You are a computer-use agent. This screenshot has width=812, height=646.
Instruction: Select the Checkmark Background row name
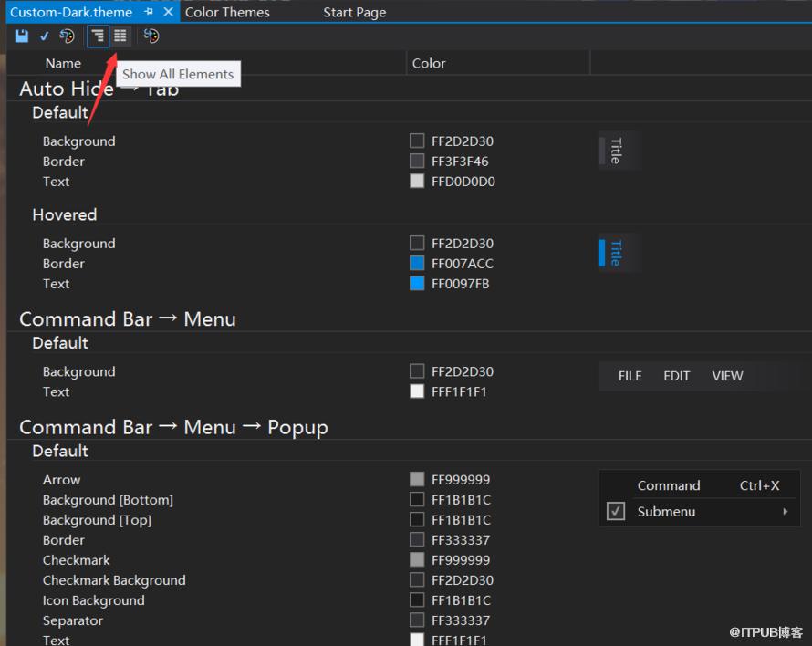point(114,580)
